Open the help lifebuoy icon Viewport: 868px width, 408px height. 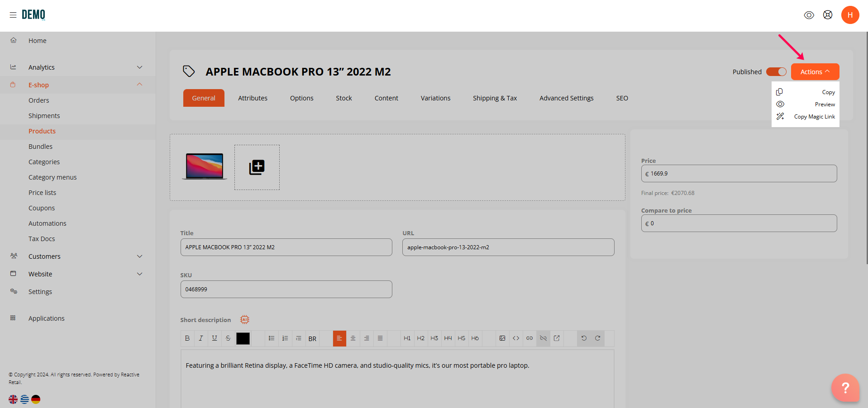(827, 15)
